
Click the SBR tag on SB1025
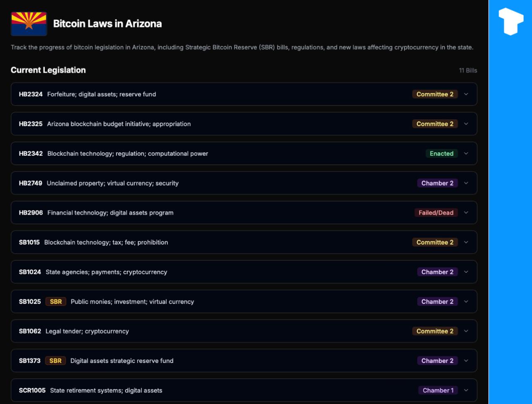click(x=56, y=302)
